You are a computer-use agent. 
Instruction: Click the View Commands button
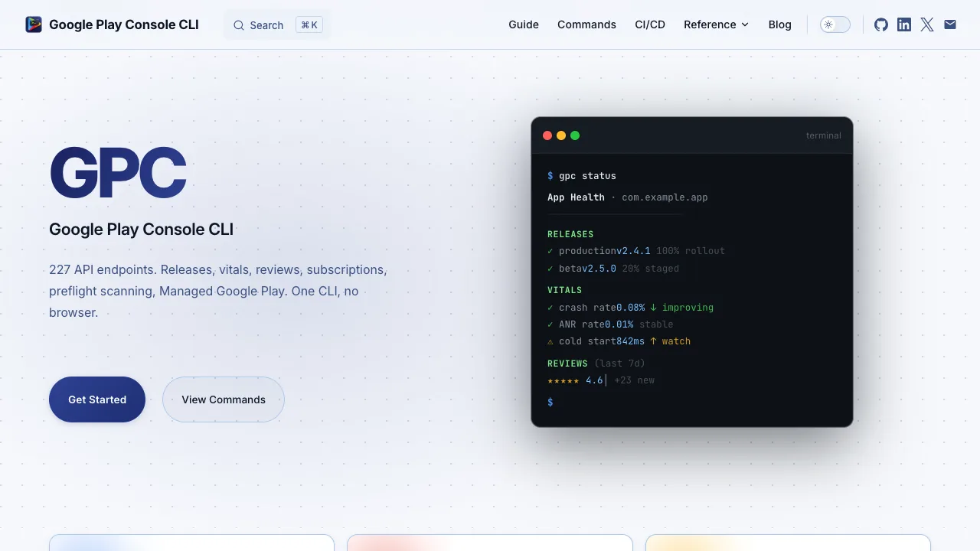(x=224, y=399)
